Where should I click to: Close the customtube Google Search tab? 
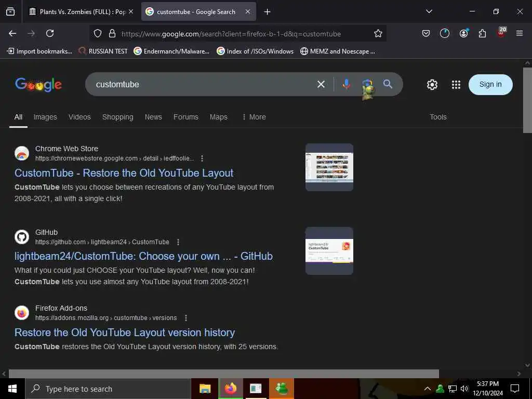coord(248,11)
